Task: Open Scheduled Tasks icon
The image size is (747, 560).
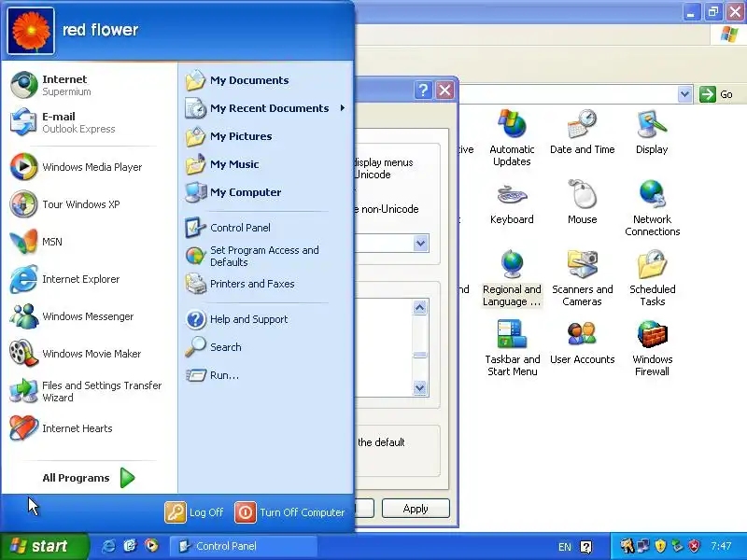Action: coord(652,278)
